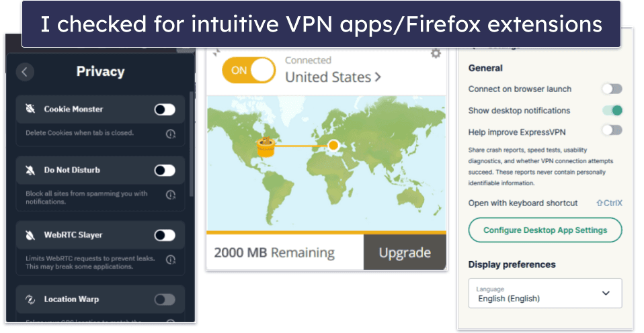Open the Language dropdown

pyautogui.click(x=545, y=293)
